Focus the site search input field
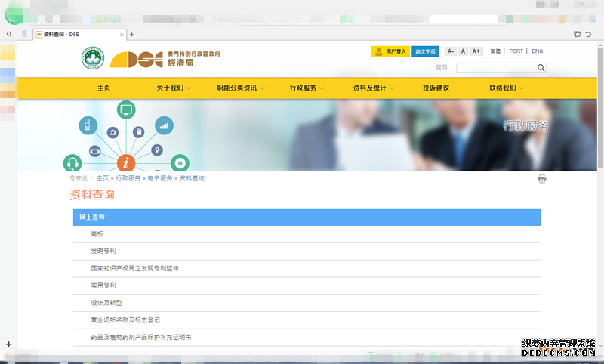604x364 pixels. pos(496,68)
